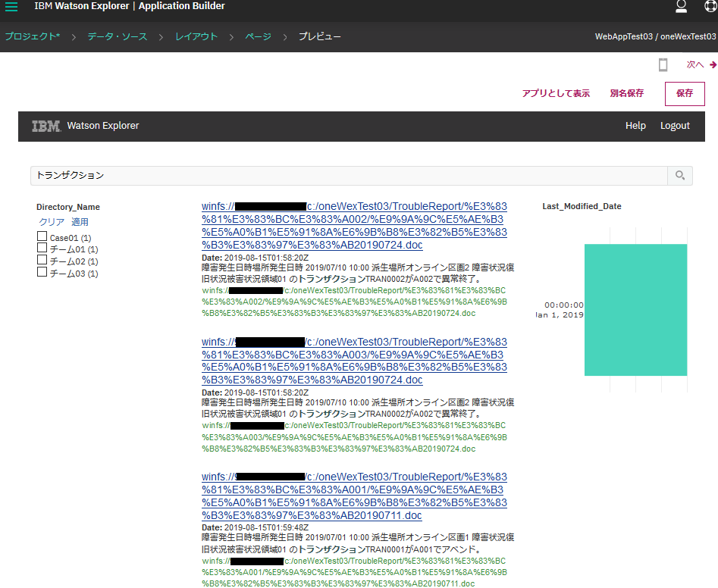Screen dimensions: 718x588
Task: Click the Jan 1, 2019 chart axis label
Action: 560,314
